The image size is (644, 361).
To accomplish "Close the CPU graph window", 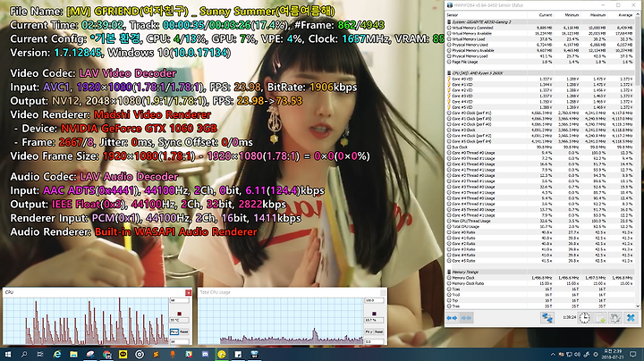I will click(188, 292).
